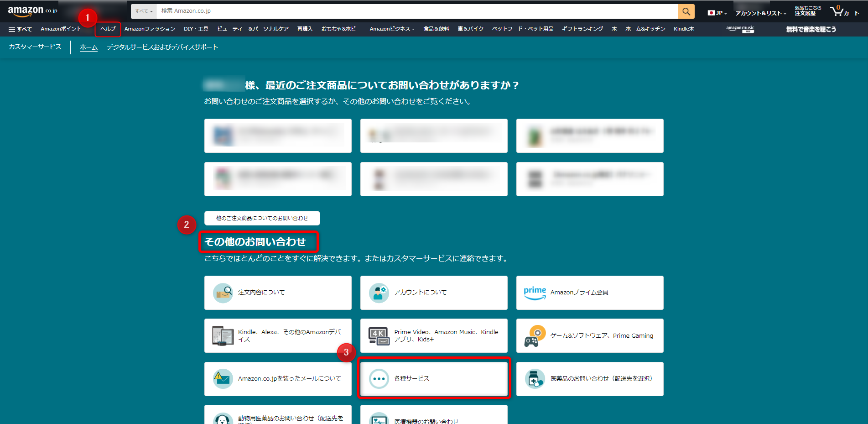Click the prime logo icon
This screenshot has width=868, height=424.
(x=535, y=293)
